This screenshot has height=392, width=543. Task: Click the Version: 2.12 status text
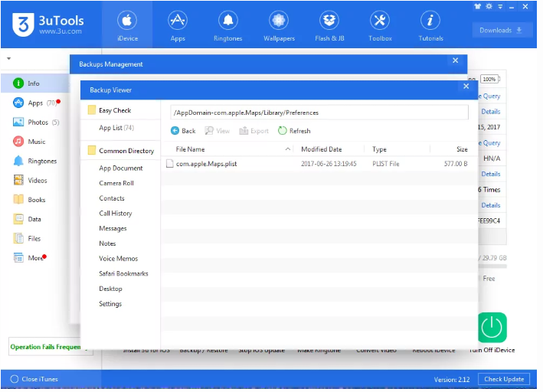pyautogui.click(x=452, y=380)
